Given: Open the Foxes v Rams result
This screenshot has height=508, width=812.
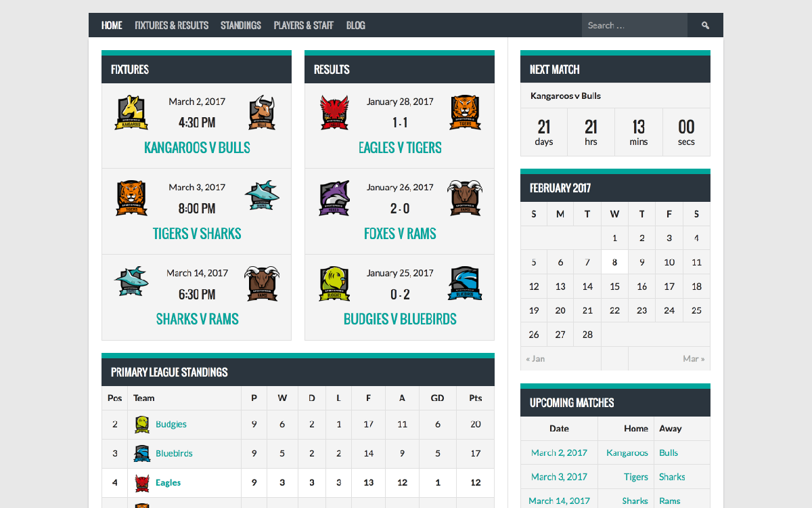Looking at the screenshot, I should (400, 234).
